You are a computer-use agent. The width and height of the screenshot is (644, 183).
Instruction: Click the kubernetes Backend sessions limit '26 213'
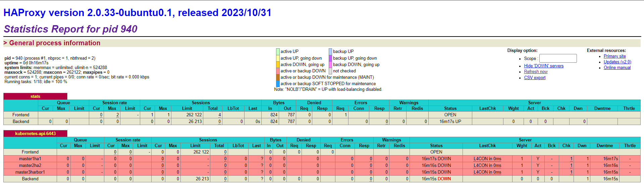(x=202, y=179)
